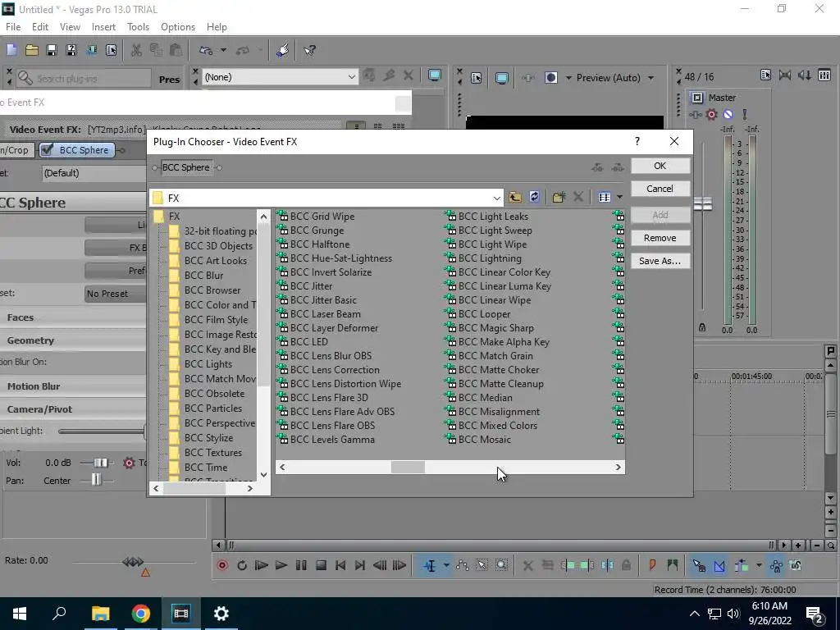Open the (Default) preset dropdown
Image resolution: width=840 pixels, height=630 pixels.
(94, 173)
